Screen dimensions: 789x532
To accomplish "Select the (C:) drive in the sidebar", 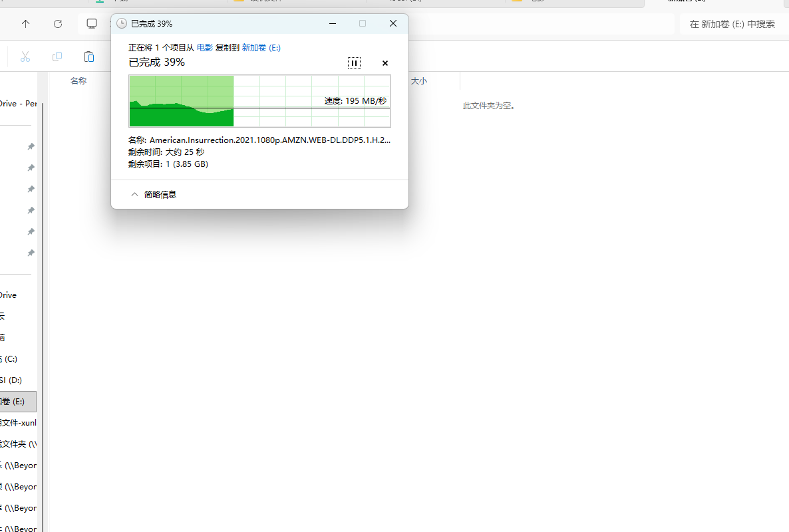I will coord(13,358).
